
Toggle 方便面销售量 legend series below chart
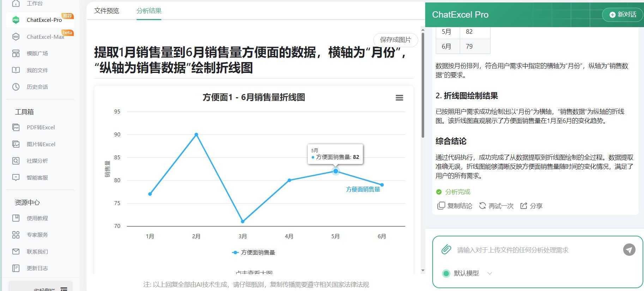[x=254, y=252]
